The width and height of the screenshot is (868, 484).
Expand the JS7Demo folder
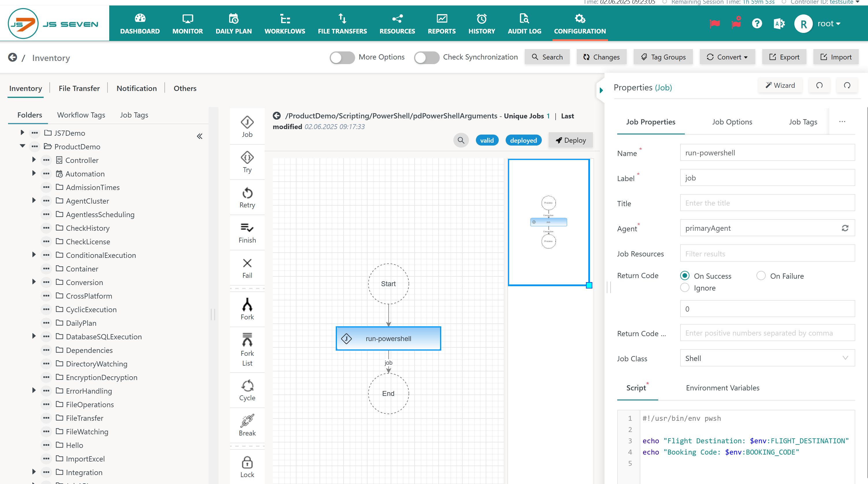point(22,133)
